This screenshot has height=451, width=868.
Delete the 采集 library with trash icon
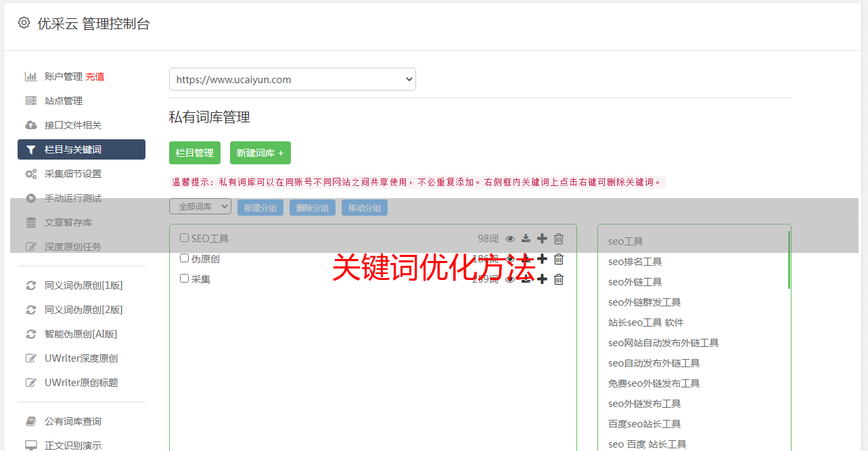pos(559,279)
